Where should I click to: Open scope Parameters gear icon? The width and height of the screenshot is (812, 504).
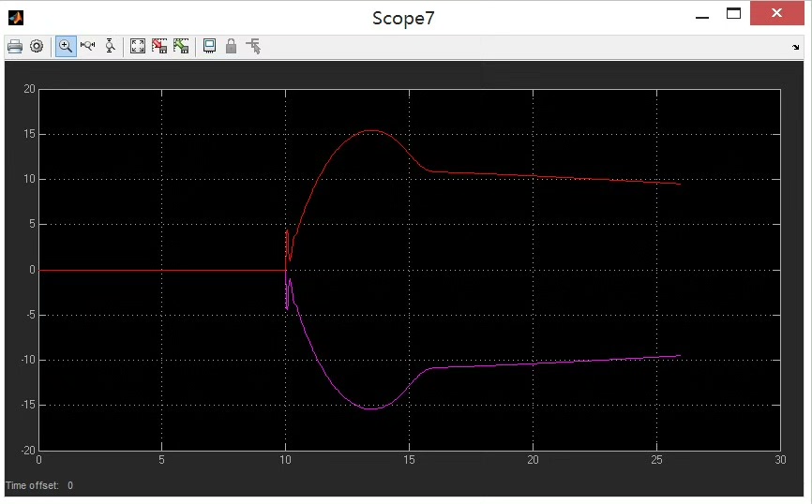37,47
